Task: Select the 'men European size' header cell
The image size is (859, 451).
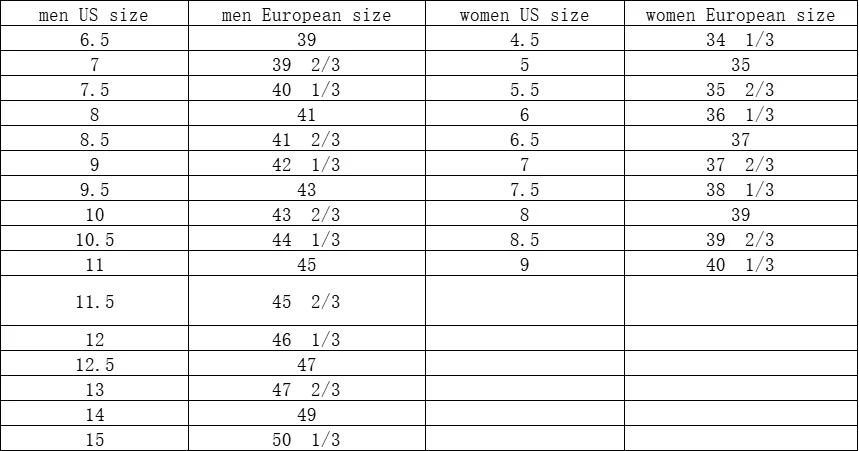Action: [x=306, y=15]
